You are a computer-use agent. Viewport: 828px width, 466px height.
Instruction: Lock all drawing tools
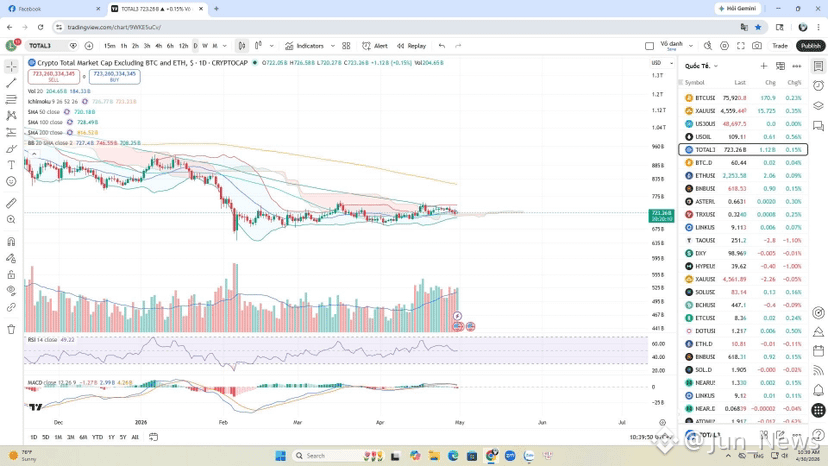click(11, 275)
